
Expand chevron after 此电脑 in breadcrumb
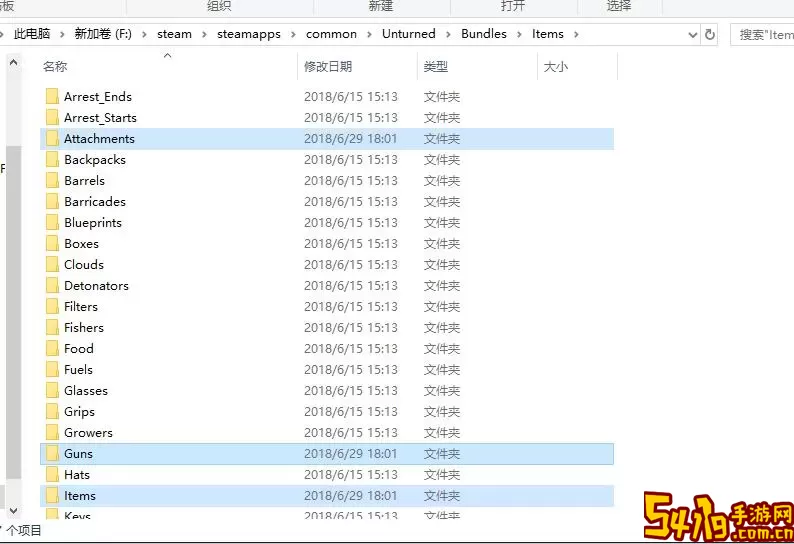pos(62,34)
